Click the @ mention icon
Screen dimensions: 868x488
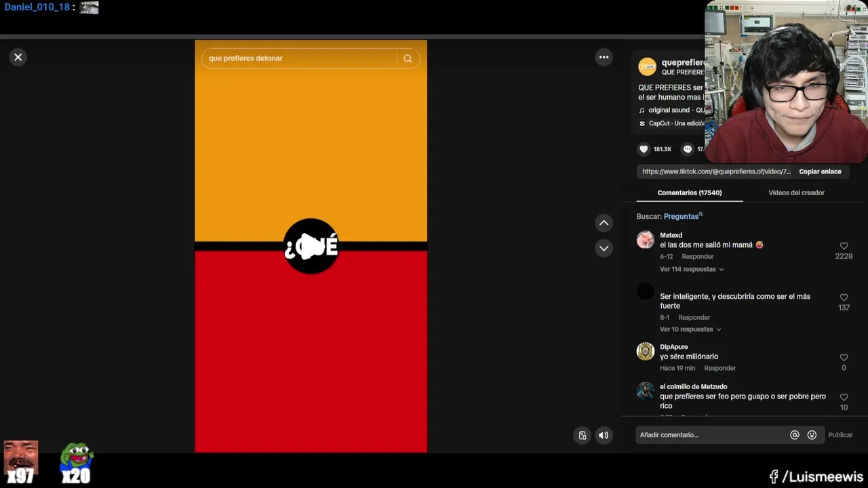click(x=795, y=435)
